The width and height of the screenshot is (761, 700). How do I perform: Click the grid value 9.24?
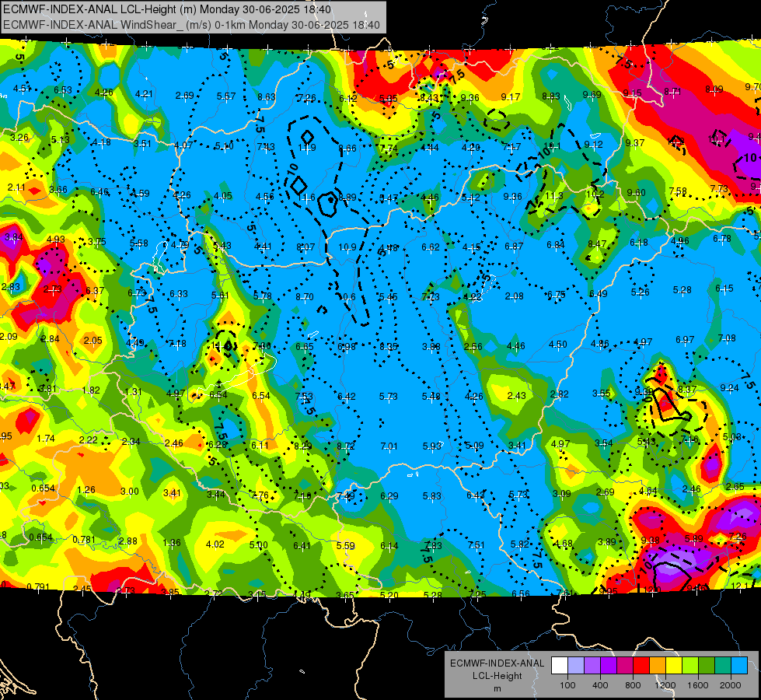click(x=729, y=387)
